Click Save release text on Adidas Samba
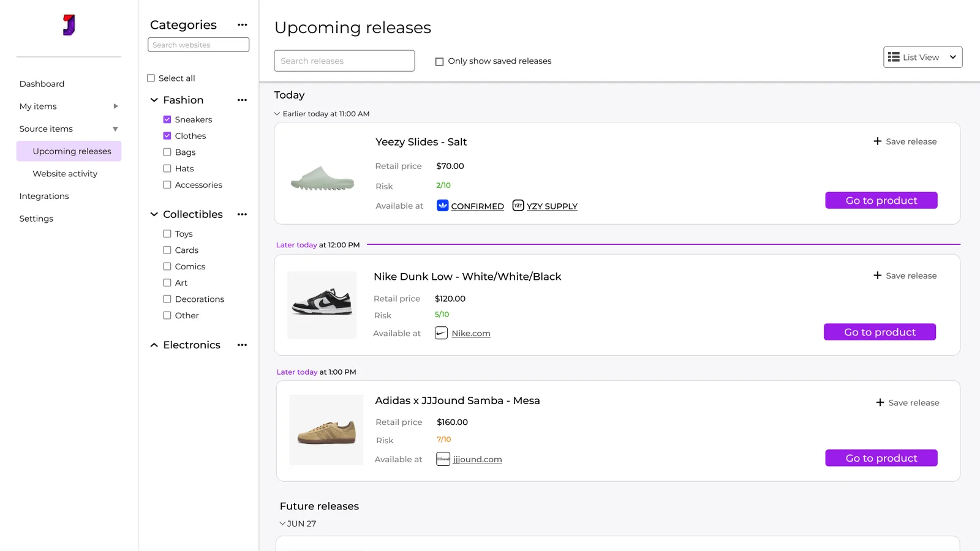 tap(914, 402)
